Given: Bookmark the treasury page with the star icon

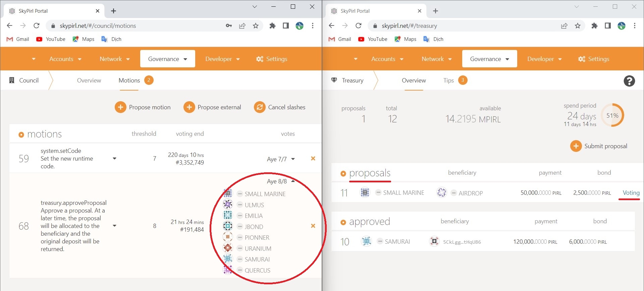Looking at the screenshot, I should 578,26.
